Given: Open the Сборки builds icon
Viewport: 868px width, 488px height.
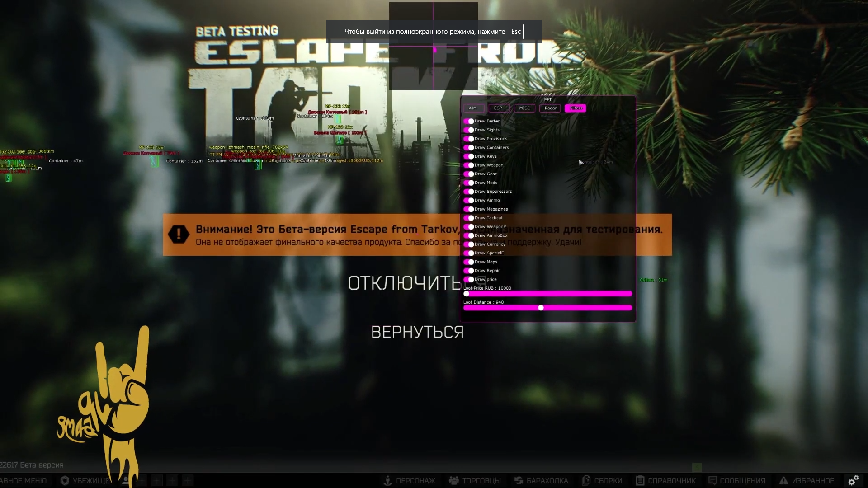Looking at the screenshot, I should click(586, 481).
